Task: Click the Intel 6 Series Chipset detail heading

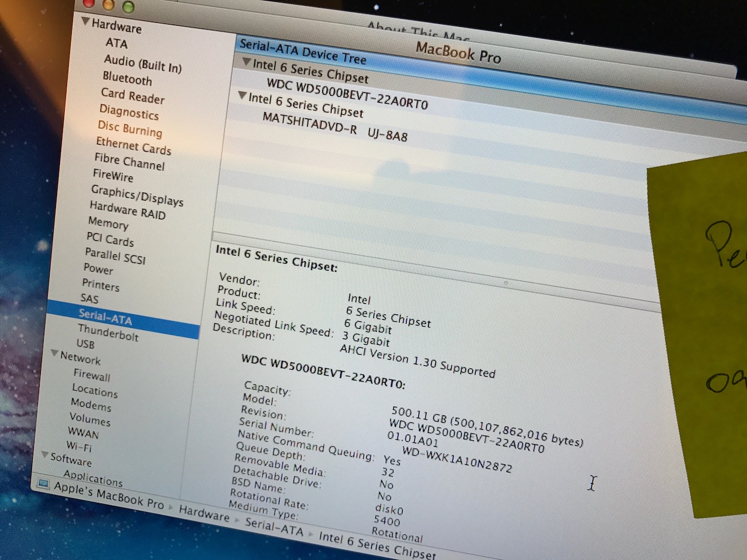Action: point(277,258)
